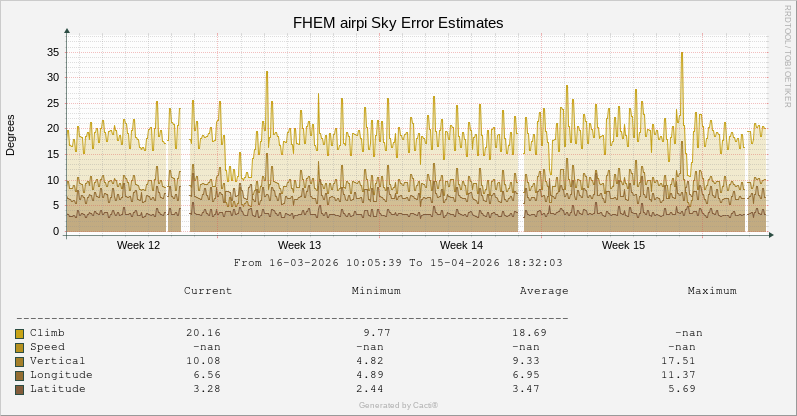Click the Current column header
Image resolution: width=797 pixels, height=416 pixels.
tap(208, 291)
